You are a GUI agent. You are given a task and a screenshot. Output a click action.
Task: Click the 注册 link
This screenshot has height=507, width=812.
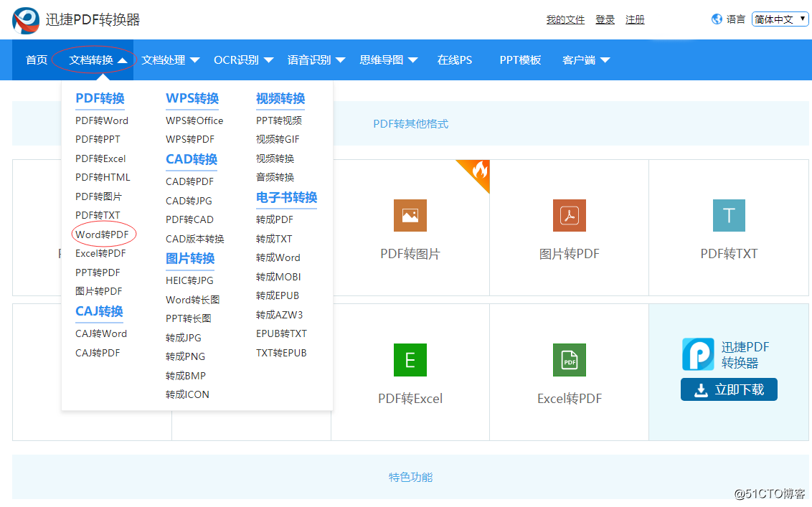pos(635,19)
